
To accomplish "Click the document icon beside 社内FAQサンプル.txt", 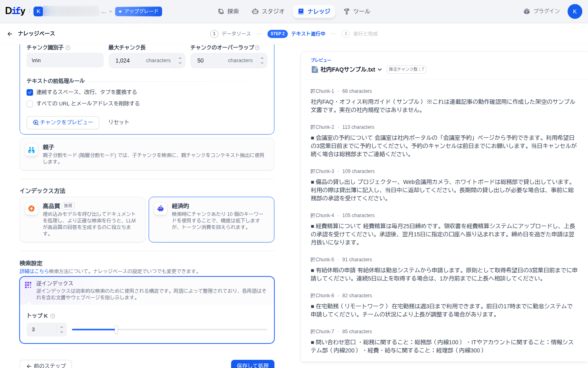I will (315, 70).
